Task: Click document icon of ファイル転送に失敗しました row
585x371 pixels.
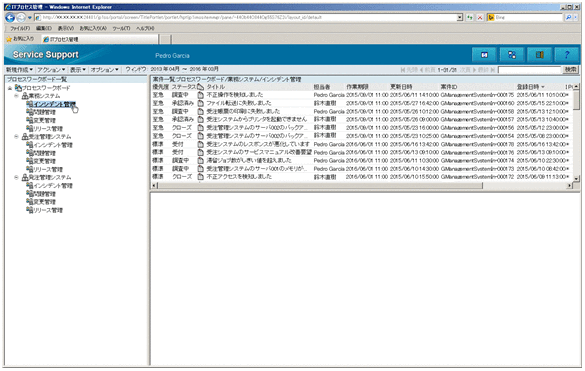Action: point(200,103)
